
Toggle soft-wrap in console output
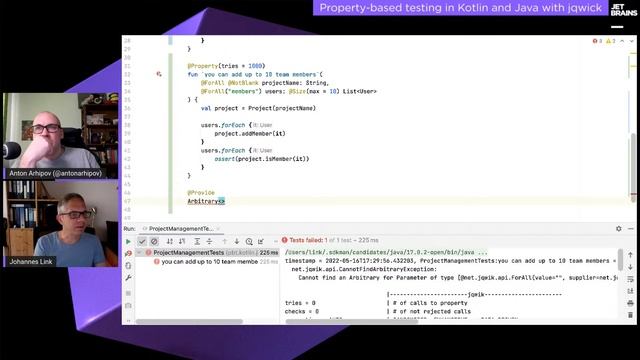pos(630,279)
